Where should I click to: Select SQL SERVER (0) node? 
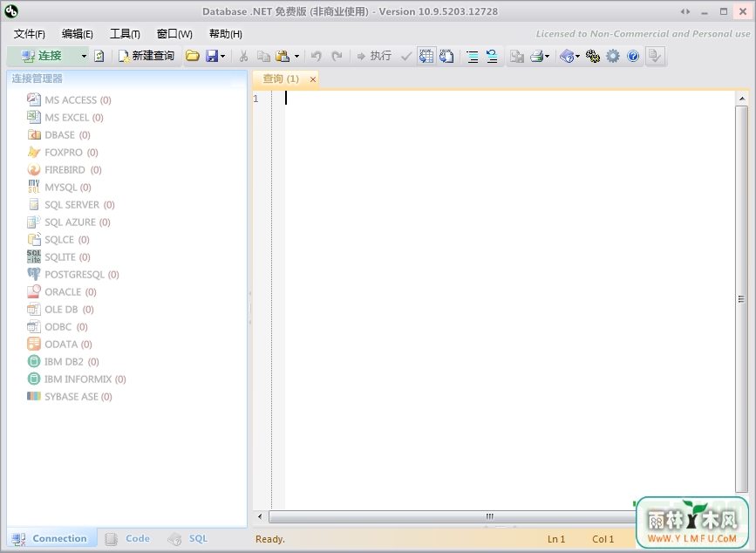pyautogui.click(x=79, y=204)
